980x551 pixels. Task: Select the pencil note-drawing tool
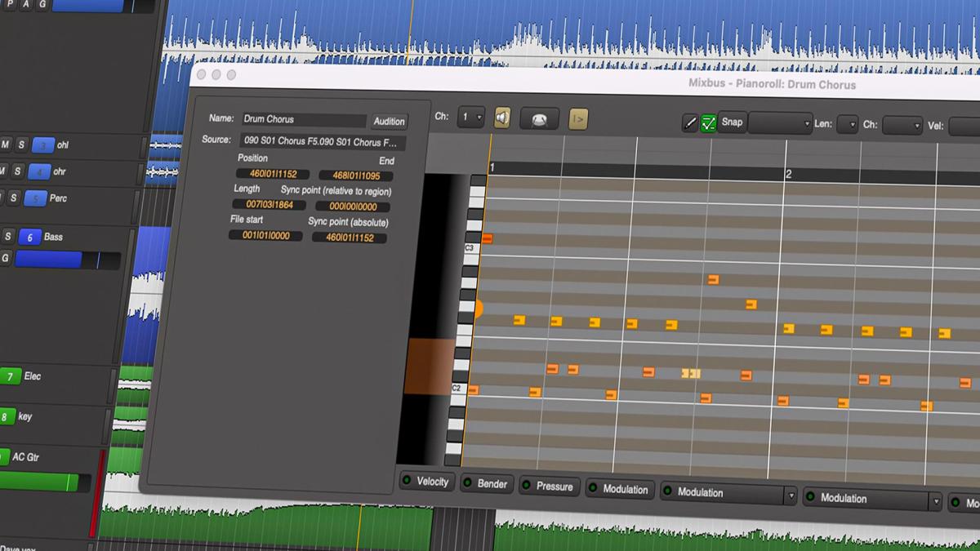tap(690, 122)
